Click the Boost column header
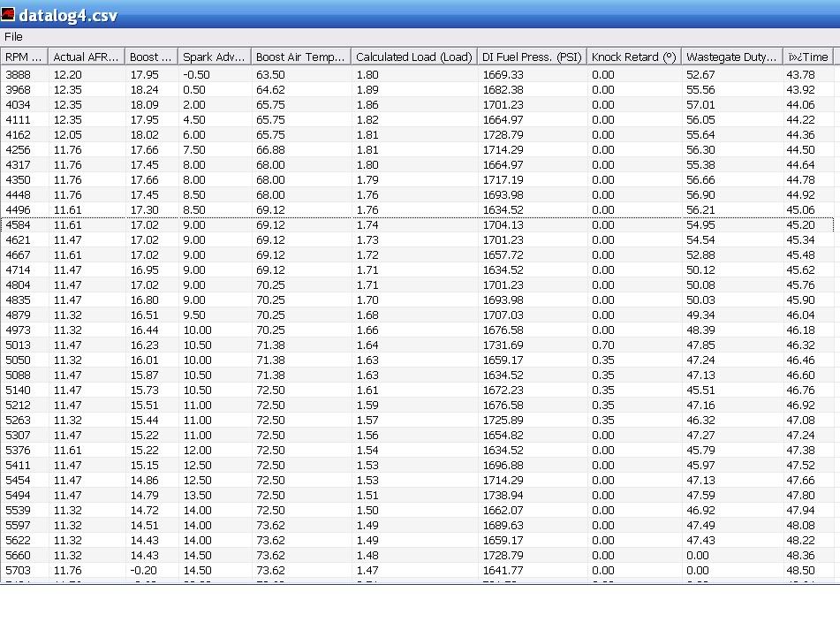 coord(151,57)
